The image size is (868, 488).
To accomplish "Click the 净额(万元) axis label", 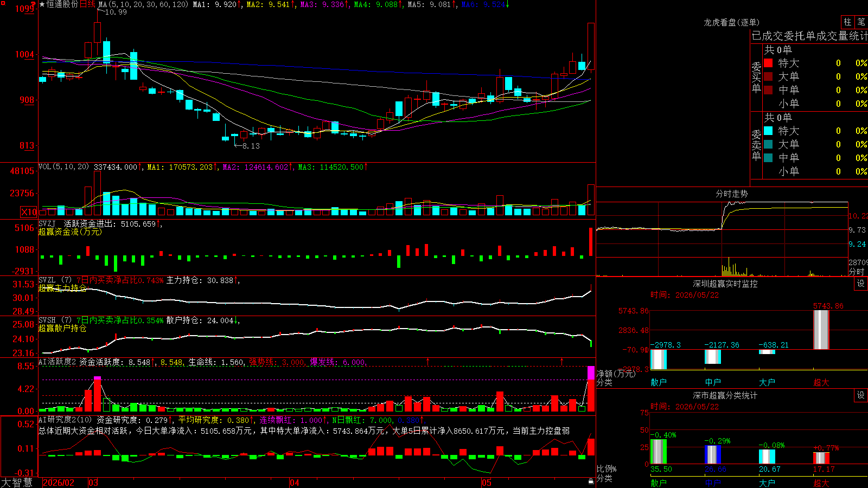I will pos(616,374).
